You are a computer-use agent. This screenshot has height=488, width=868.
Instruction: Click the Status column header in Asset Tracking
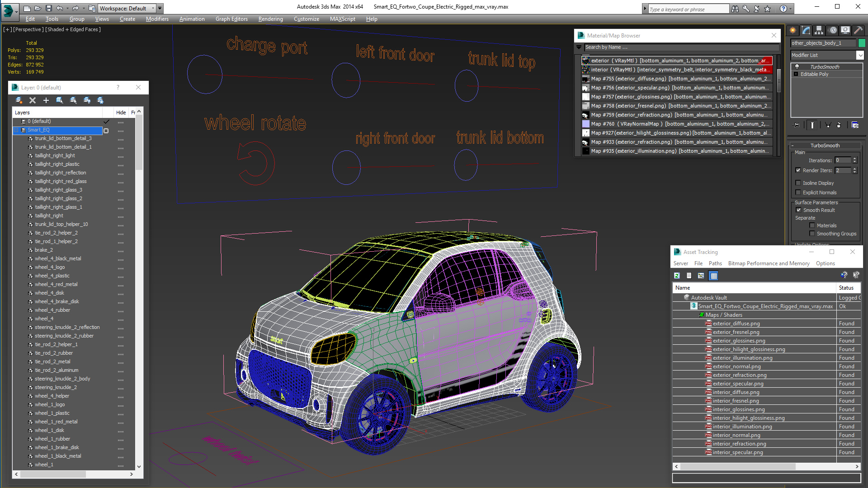click(x=848, y=288)
